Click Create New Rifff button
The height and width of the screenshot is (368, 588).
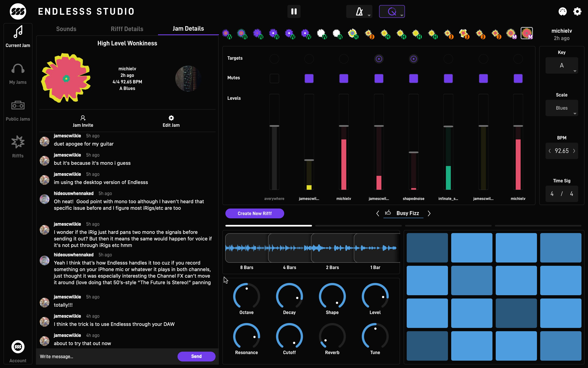[x=255, y=213]
